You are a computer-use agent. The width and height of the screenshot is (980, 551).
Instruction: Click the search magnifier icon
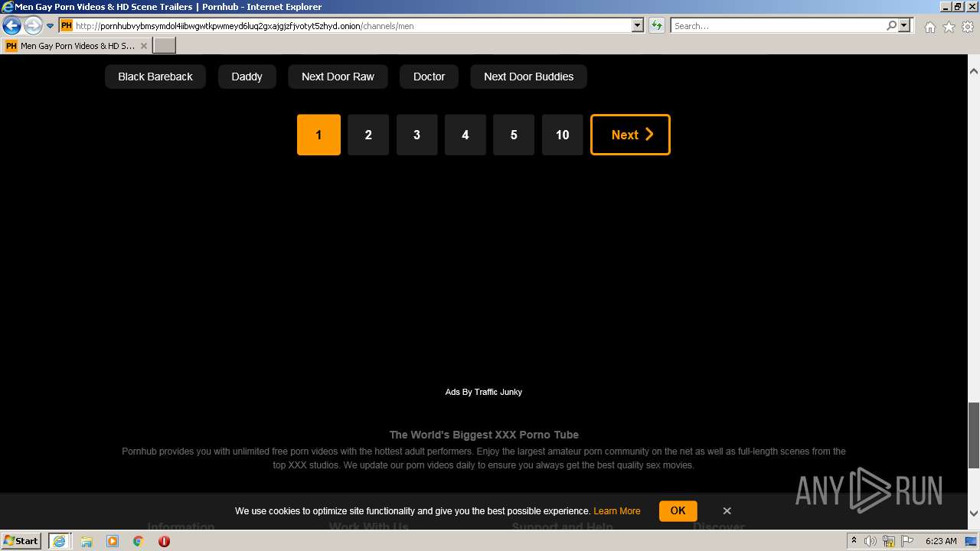coord(891,26)
